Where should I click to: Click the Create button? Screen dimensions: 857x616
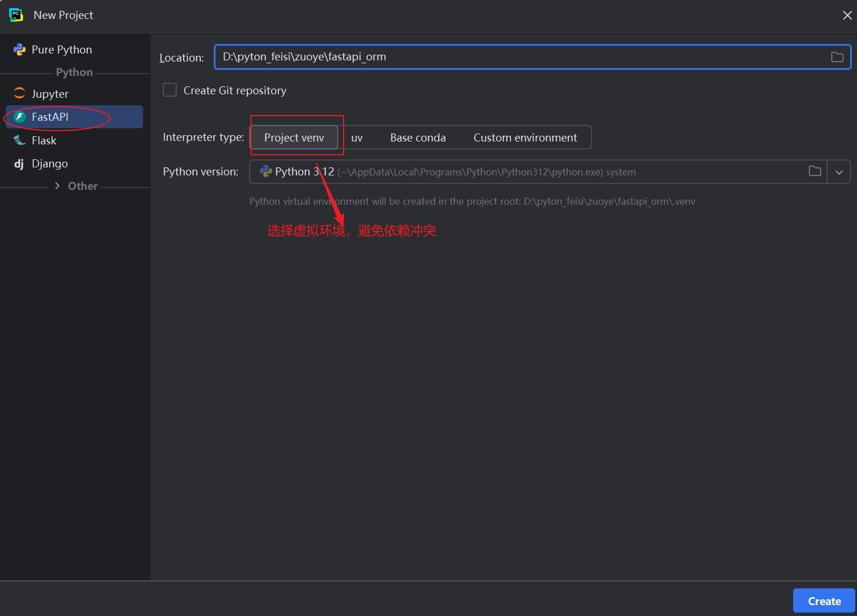[x=824, y=601]
